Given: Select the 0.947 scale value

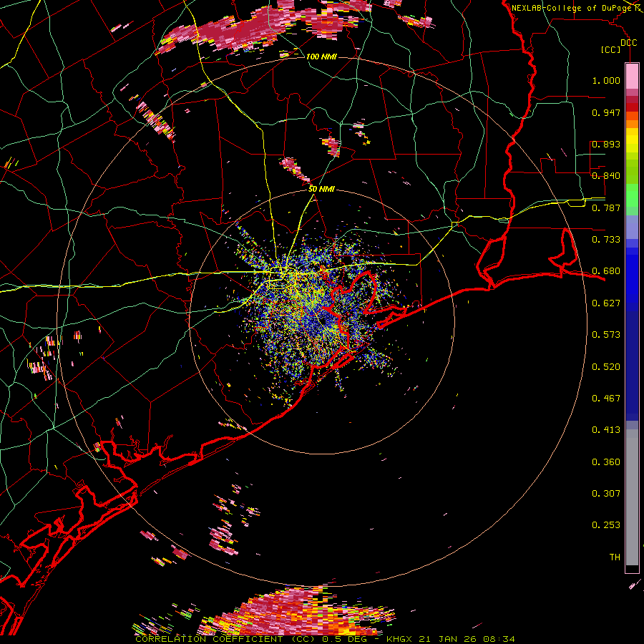Looking at the screenshot, I should [606, 112].
